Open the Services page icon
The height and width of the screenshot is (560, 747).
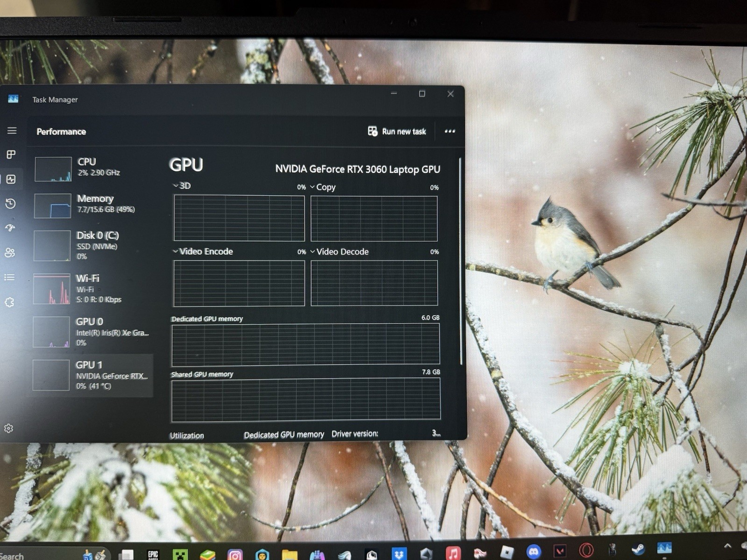(9, 302)
